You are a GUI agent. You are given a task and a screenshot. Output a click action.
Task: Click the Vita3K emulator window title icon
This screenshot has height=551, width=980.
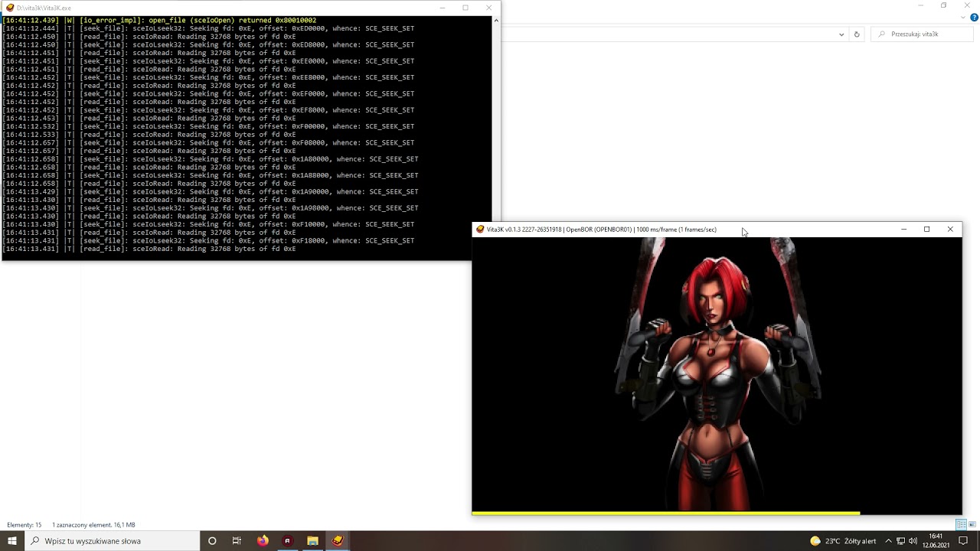480,230
